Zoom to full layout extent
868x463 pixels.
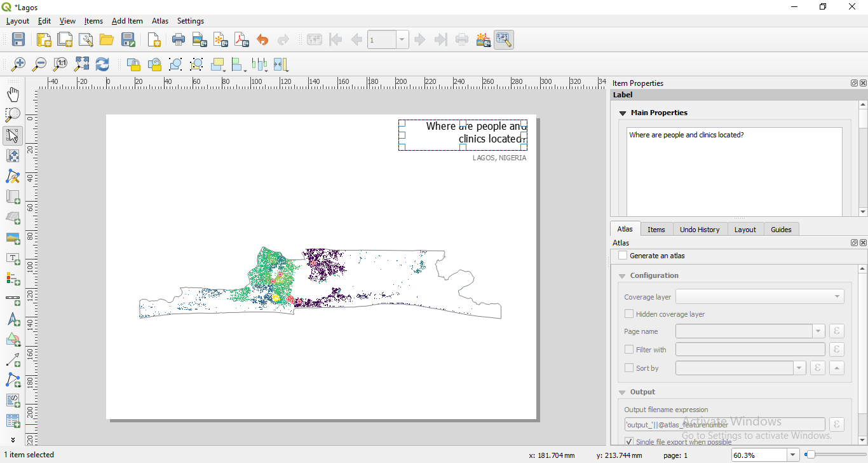coord(82,64)
